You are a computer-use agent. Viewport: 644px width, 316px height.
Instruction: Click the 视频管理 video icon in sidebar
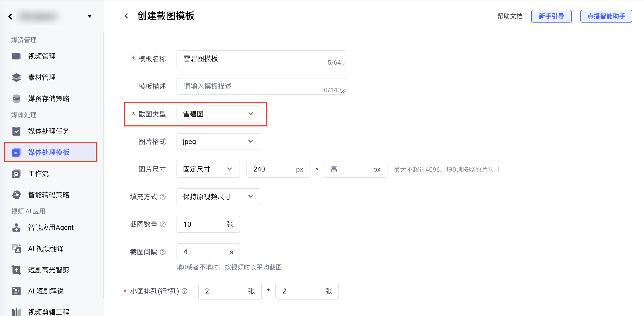coord(16,56)
